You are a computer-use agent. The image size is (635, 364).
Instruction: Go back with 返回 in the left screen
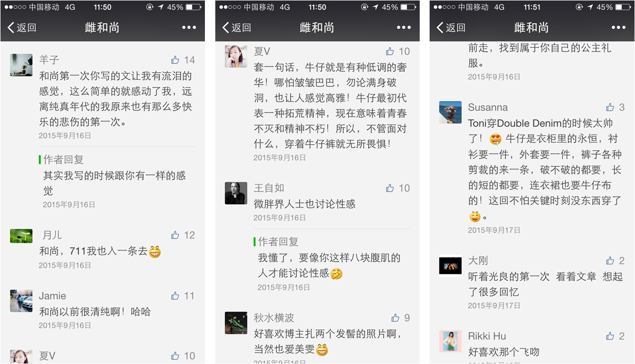click(x=22, y=28)
